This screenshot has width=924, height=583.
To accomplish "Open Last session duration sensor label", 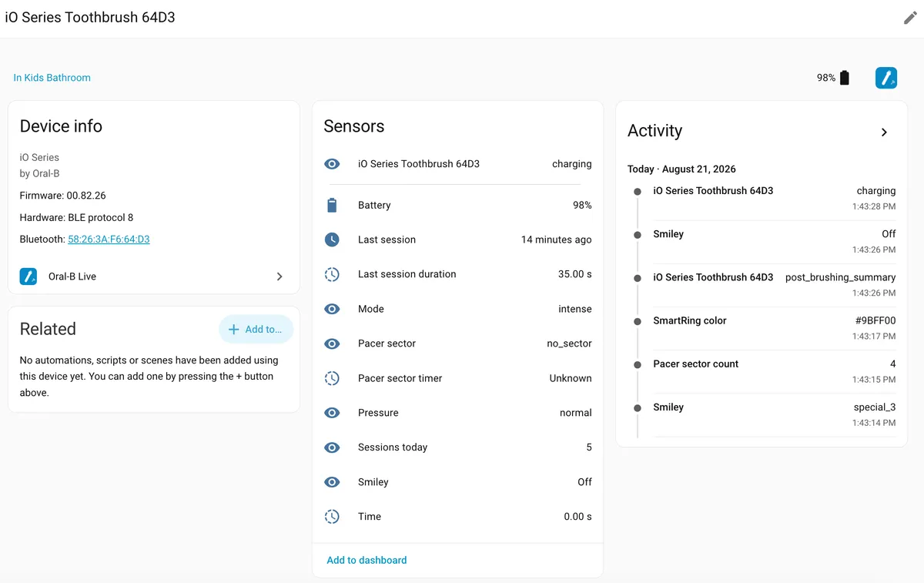I will click(407, 274).
